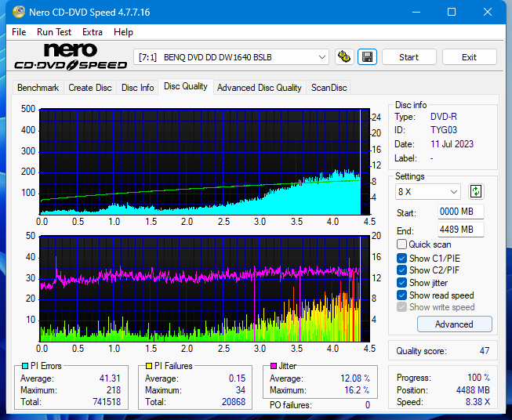Click the disc ID value TYG03

point(444,130)
